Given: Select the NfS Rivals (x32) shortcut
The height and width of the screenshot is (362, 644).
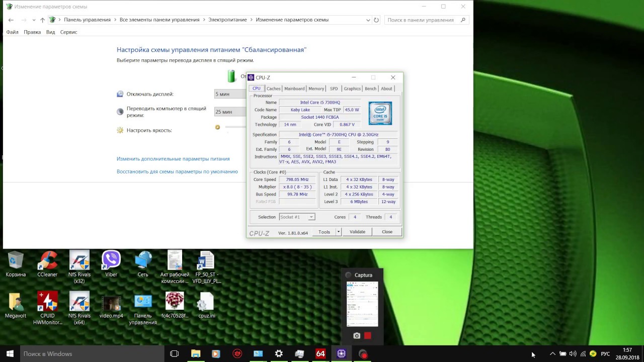Looking at the screenshot, I should click(x=79, y=267).
